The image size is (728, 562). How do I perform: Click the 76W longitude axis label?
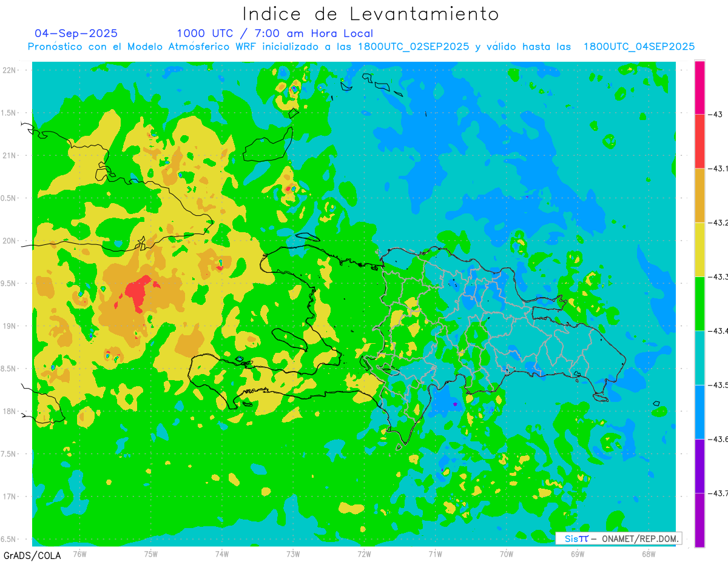point(79,554)
